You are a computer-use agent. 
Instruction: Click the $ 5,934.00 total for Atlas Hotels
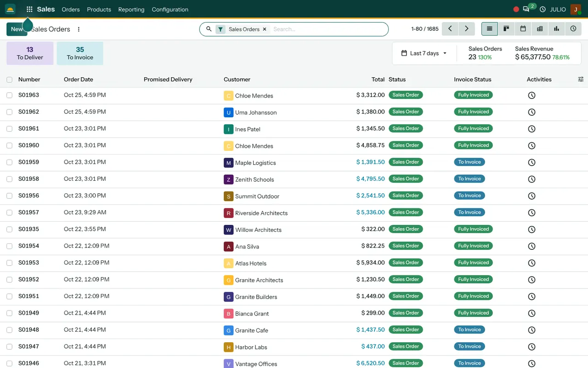pos(370,263)
